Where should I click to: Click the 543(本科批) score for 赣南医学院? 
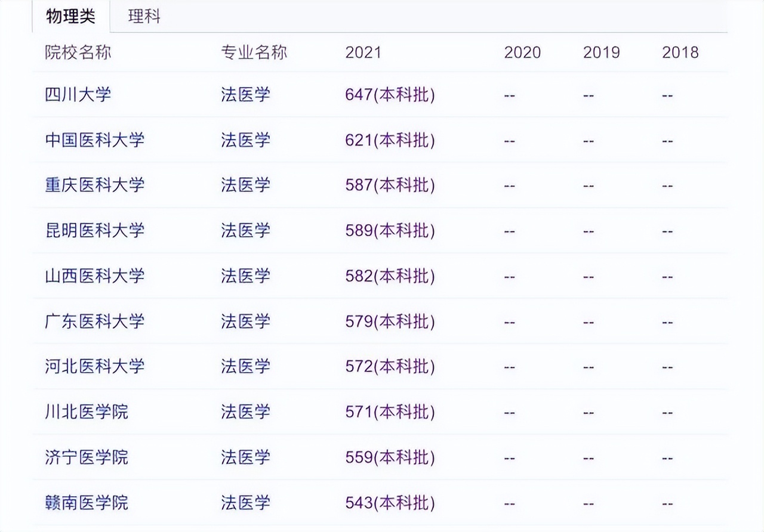[x=390, y=502]
